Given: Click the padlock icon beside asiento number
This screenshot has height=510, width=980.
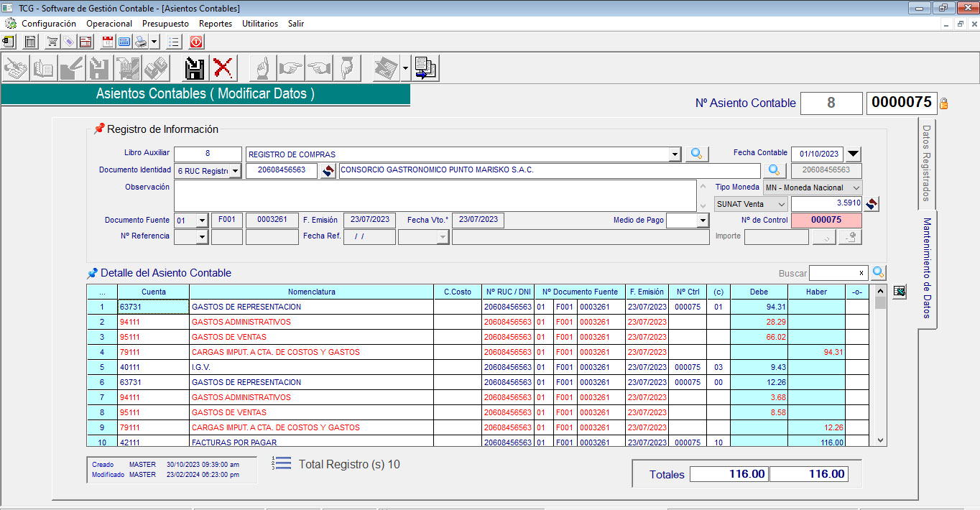Looking at the screenshot, I should pyautogui.click(x=944, y=103).
